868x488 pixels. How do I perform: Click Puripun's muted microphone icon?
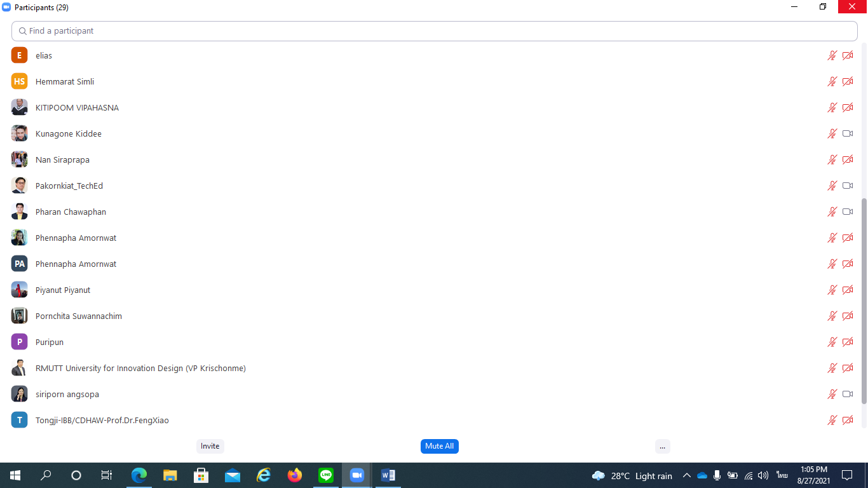(832, 342)
